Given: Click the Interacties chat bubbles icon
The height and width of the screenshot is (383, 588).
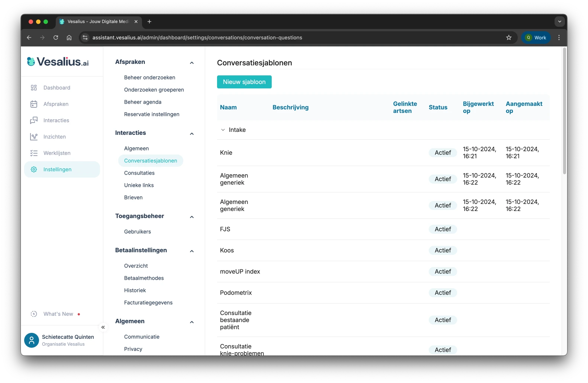Looking at the screenshot, I should pyautogui.click(x=34, y=120).
